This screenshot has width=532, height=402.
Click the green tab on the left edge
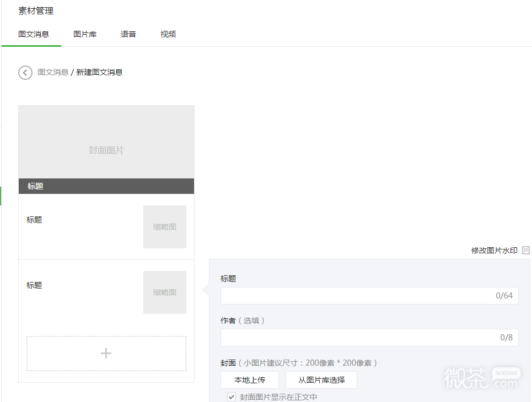click(x=1, y=195)
